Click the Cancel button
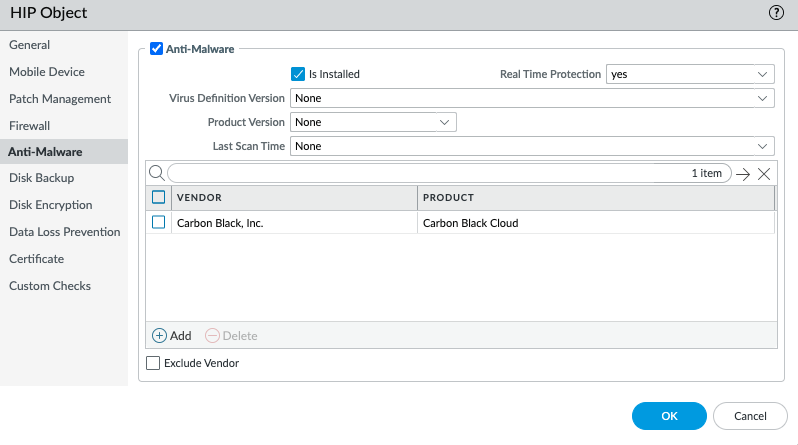This screenshot has width=798, height=445. (750, 416)
